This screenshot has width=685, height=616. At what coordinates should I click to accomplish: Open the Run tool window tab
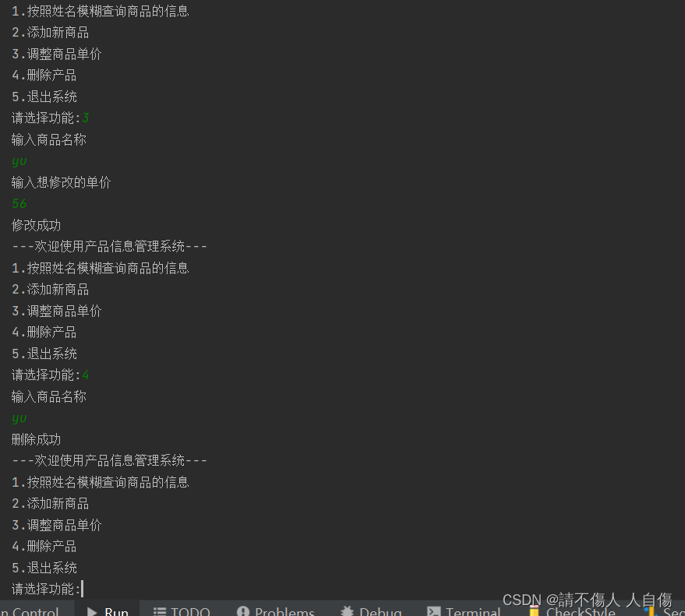[108, 611]
